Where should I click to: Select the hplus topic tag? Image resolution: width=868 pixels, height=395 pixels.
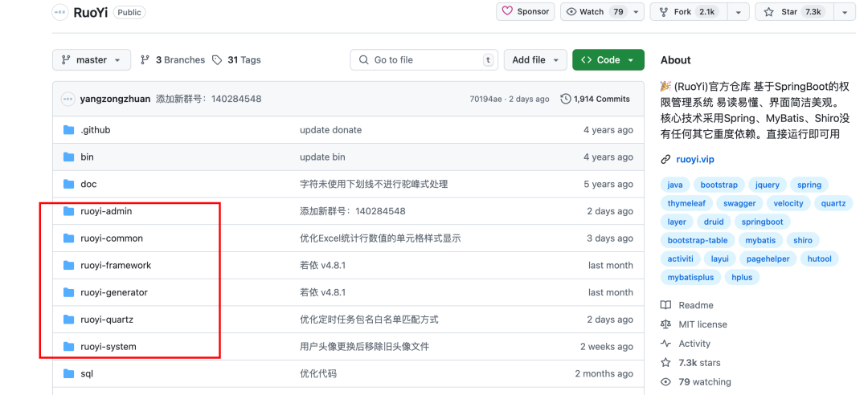[x=742, y=277]
